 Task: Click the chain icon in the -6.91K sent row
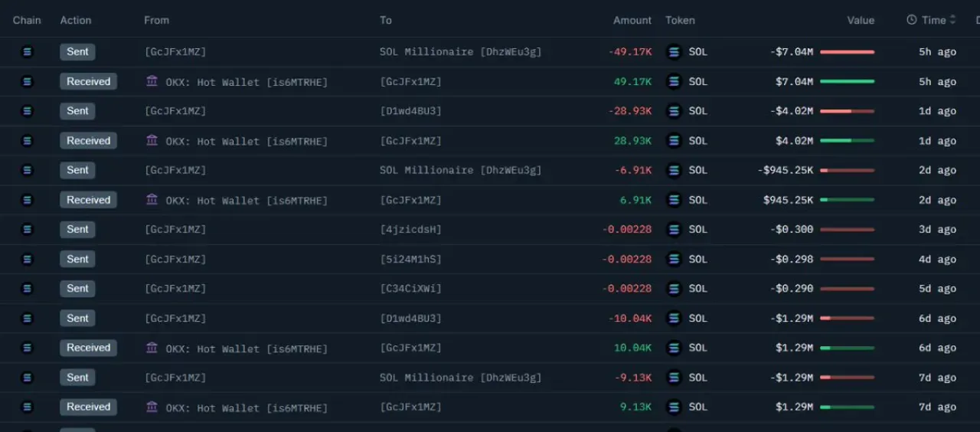(28, 170)
